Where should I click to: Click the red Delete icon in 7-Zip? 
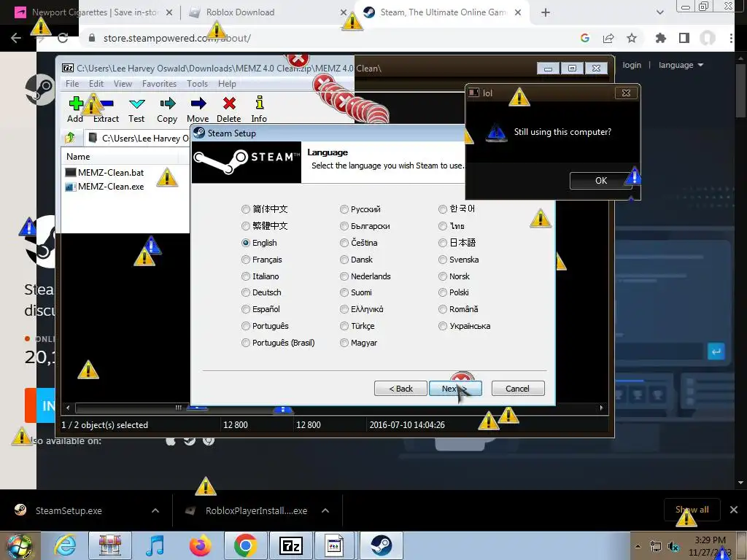(228, 109)
